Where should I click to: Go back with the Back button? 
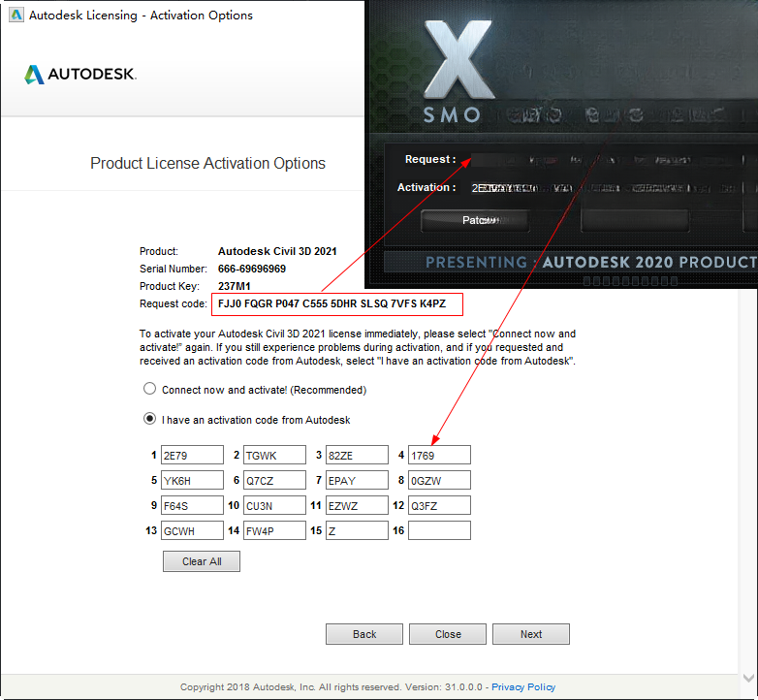pyautogui.click(x=364, y=634)
